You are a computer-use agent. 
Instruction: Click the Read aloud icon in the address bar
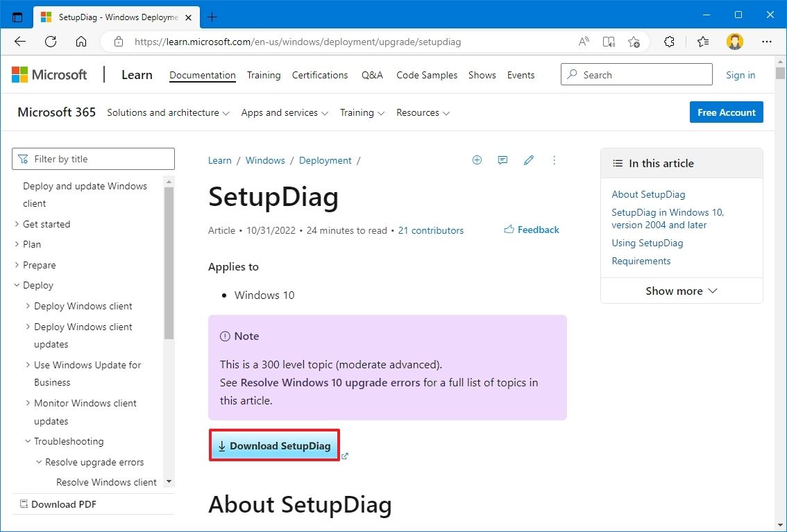583,42
